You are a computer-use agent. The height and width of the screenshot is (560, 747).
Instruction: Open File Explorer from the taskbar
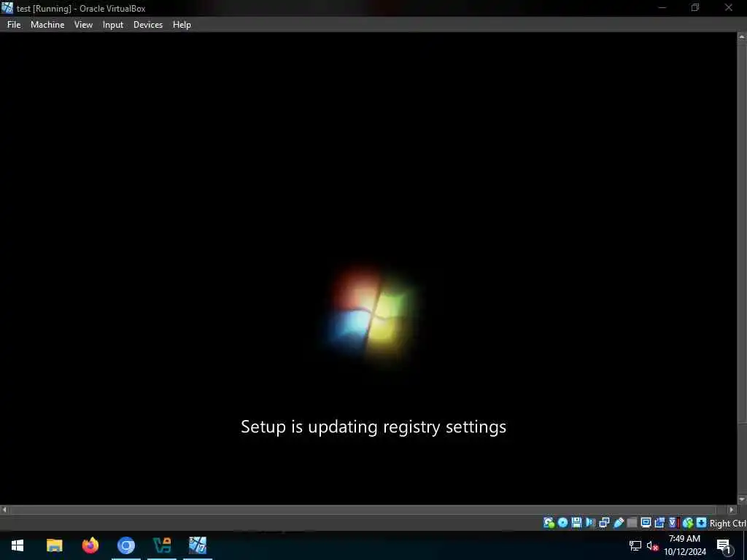[x=54, y=545]
